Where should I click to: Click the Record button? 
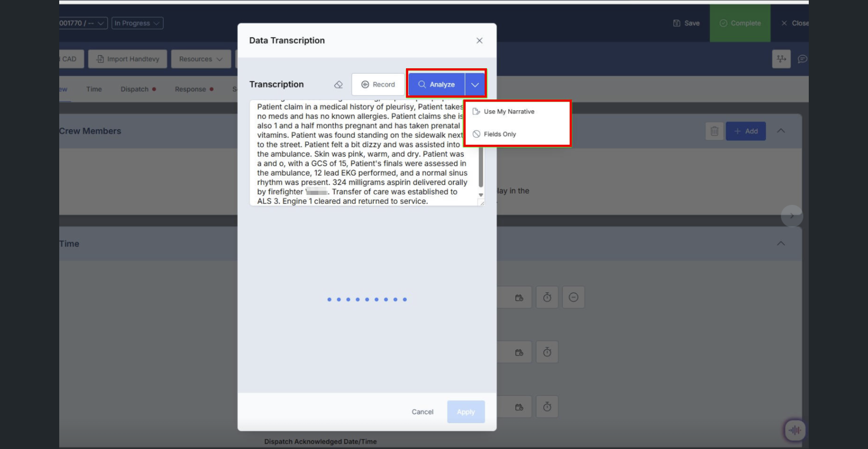[378, 85]
